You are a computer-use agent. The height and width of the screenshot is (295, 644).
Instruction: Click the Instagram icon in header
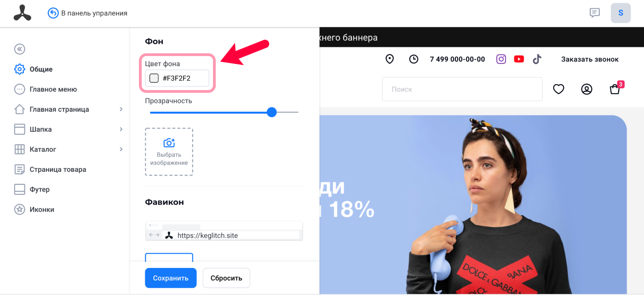501,59
